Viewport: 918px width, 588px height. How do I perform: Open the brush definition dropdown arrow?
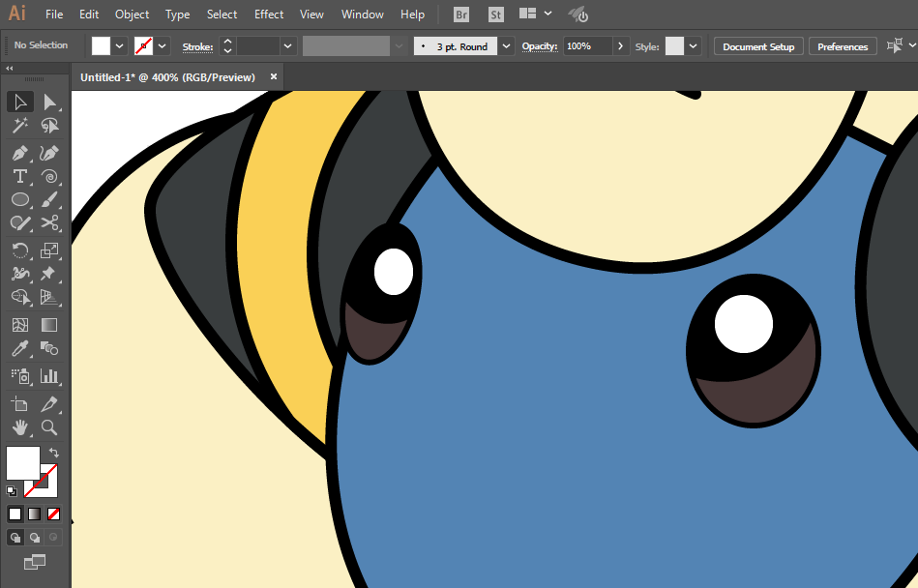507,46
